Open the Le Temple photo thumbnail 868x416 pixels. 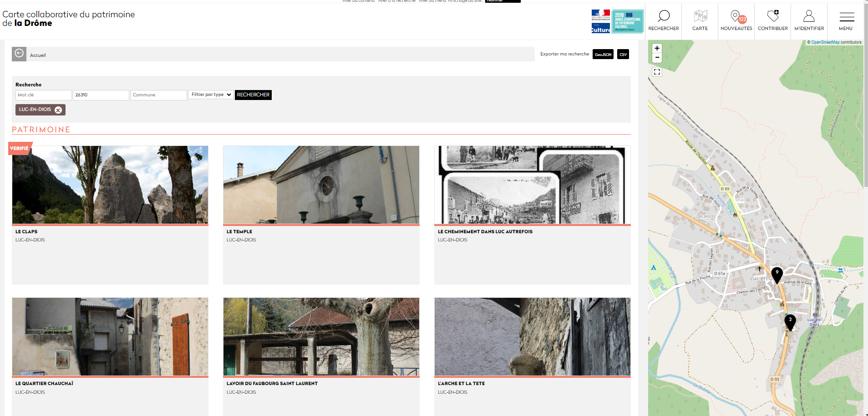coord(321,185)
